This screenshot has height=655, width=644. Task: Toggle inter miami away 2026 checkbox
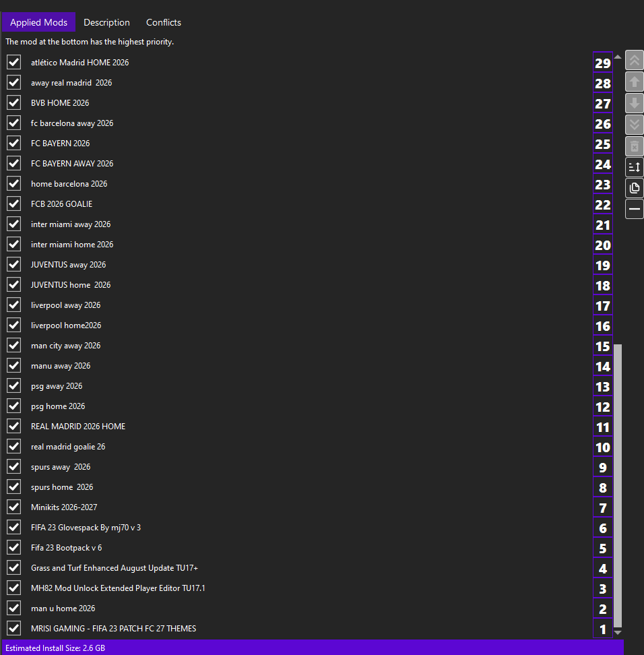pyautogui.click(x=13, y=224)
